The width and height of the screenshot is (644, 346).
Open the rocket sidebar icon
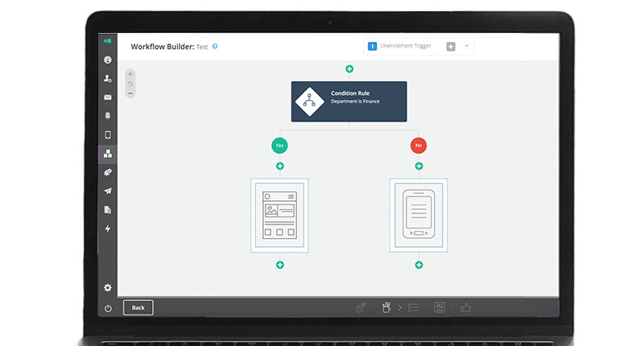tap(108, 172)
